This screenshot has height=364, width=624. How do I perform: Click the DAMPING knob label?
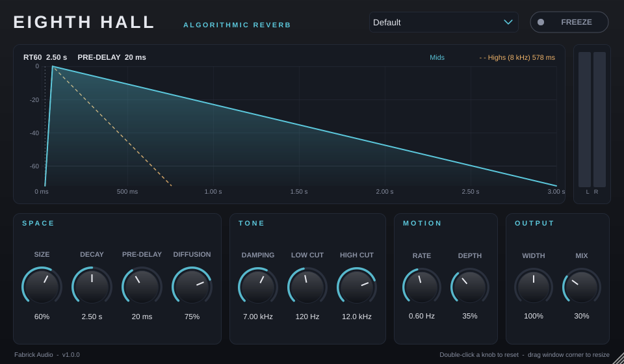tap(258, 255)
